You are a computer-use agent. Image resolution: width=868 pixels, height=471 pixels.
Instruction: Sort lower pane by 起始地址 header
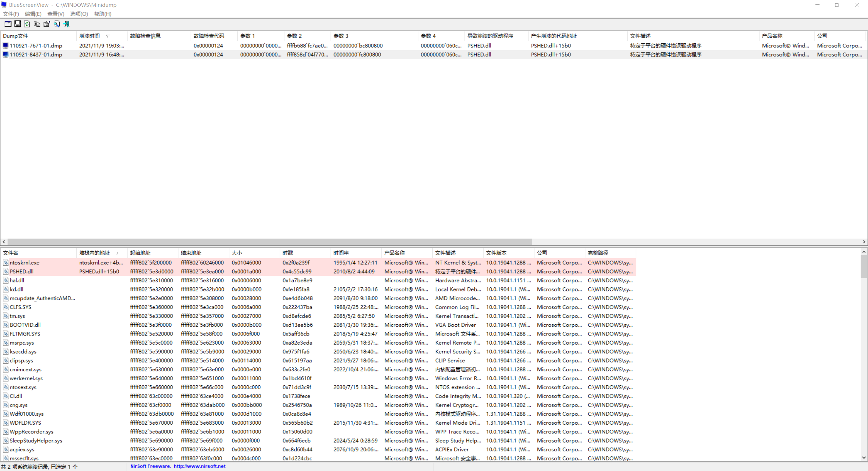pyautogui.click(x=153, y=253)
